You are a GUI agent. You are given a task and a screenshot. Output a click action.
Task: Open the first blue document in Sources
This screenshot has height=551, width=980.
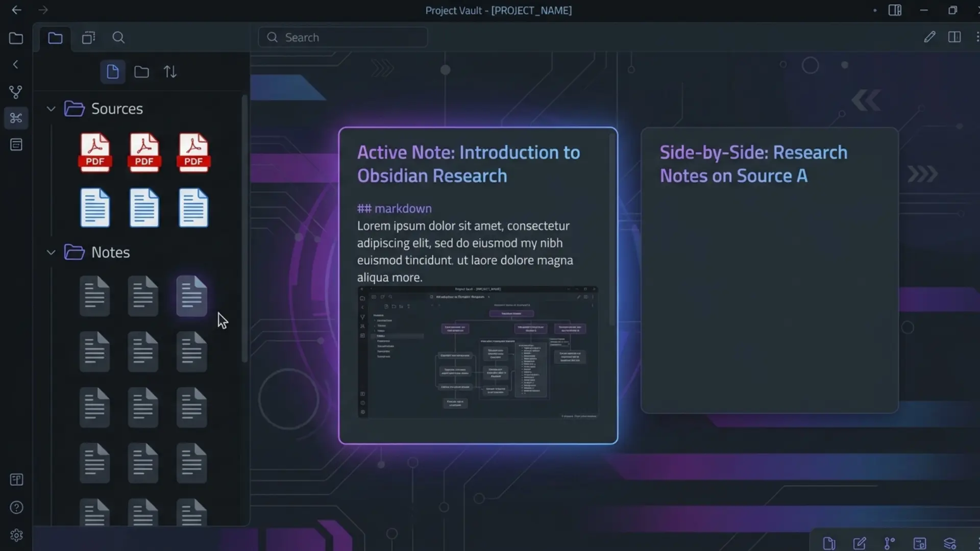pyautogui.click(x=95, y=208)
